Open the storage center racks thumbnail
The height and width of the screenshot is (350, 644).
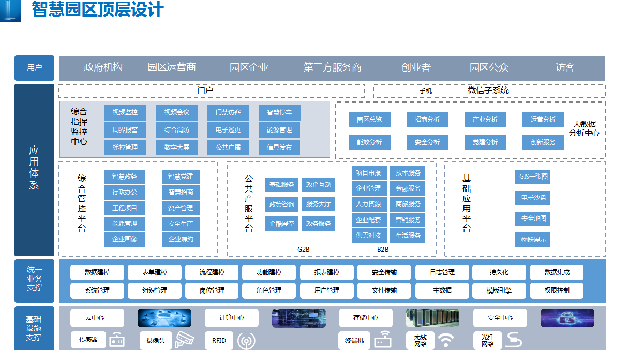tap(433, 318)
